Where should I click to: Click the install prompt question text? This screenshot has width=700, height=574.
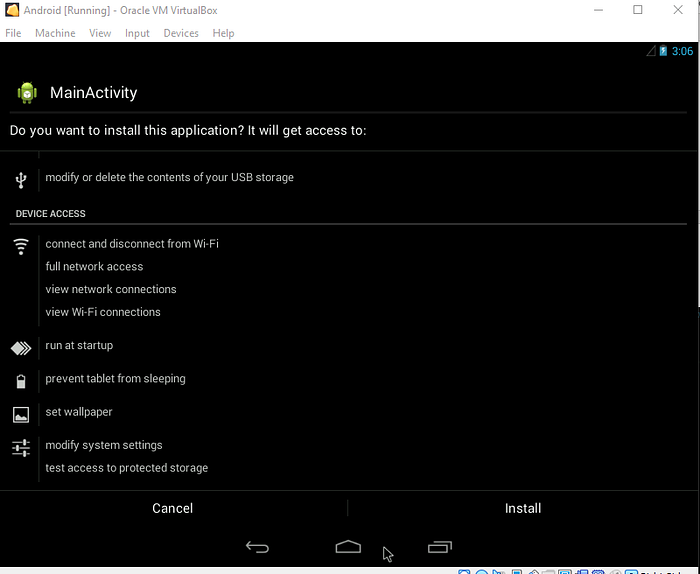(x=188, y=130)
